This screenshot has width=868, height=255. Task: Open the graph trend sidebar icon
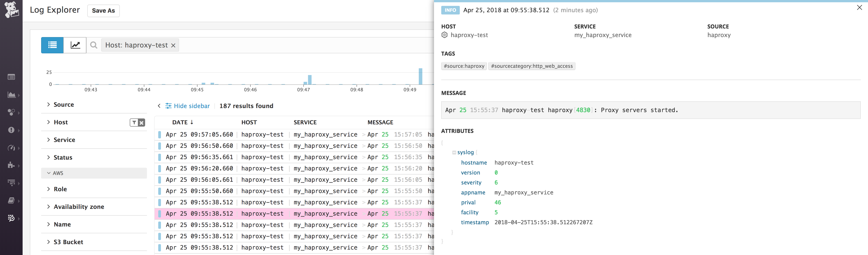[12, 95]
